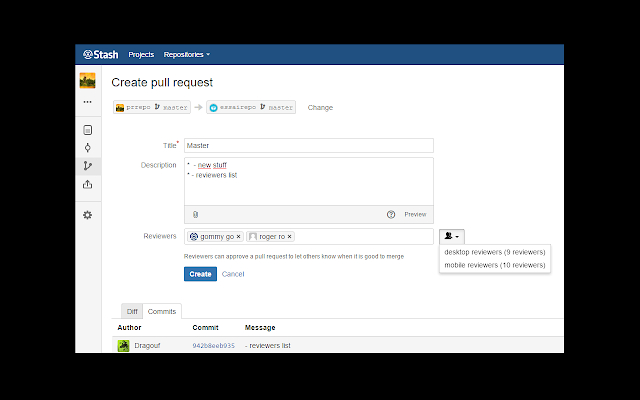Click the gommy go reviewer avatar
Screen dimensions: 640x400
(x=194, y=236)
